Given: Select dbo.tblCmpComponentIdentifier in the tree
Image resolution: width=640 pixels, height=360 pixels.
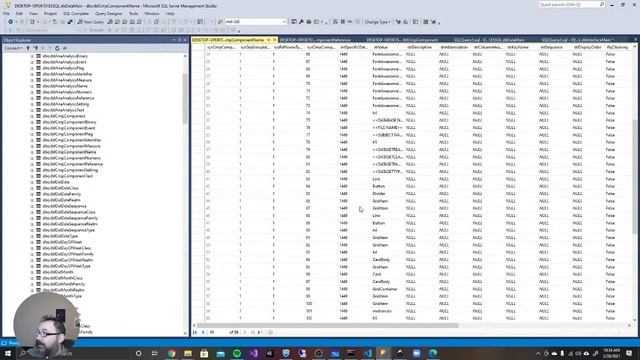Looking at the screenshot, I should 72,140.
